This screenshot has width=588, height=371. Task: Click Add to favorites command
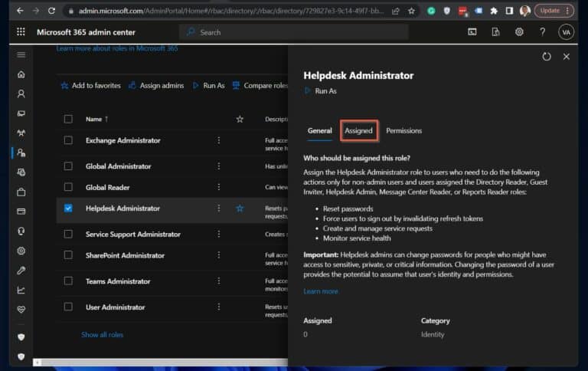[x=91, y=86]
